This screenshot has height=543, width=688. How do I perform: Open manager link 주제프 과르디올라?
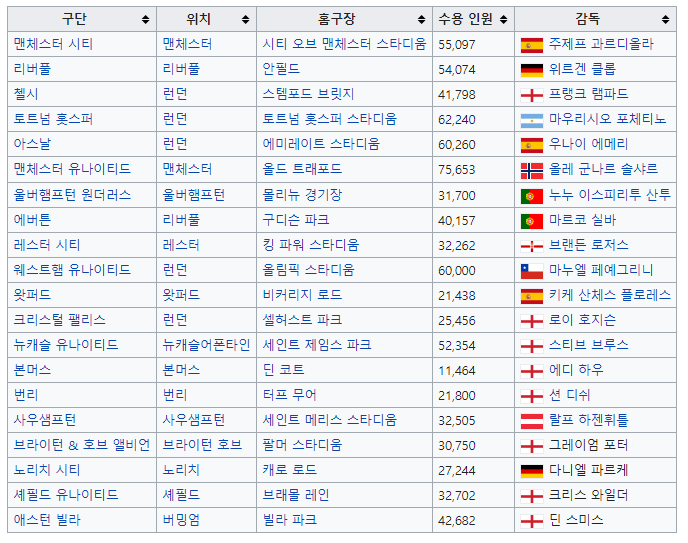tap(602, 44)
